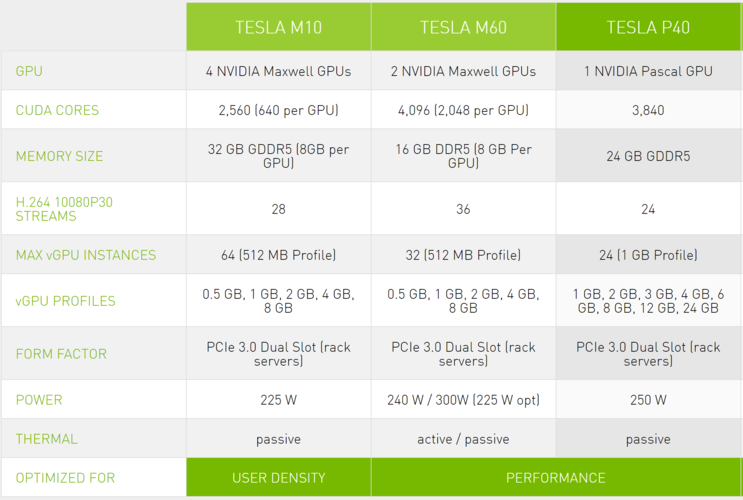Click the TESLA M60 column header
Viewport: 743px width, 500px height.
point(463,27)
